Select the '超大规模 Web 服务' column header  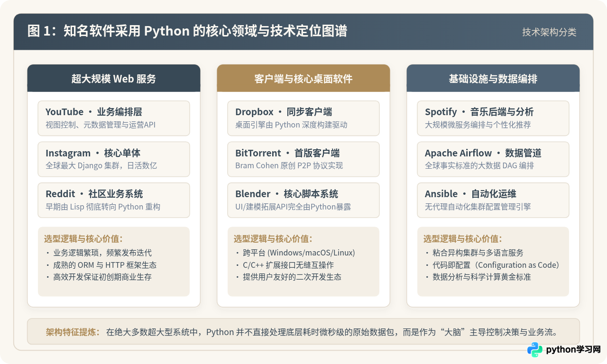(x=114, y=78)
